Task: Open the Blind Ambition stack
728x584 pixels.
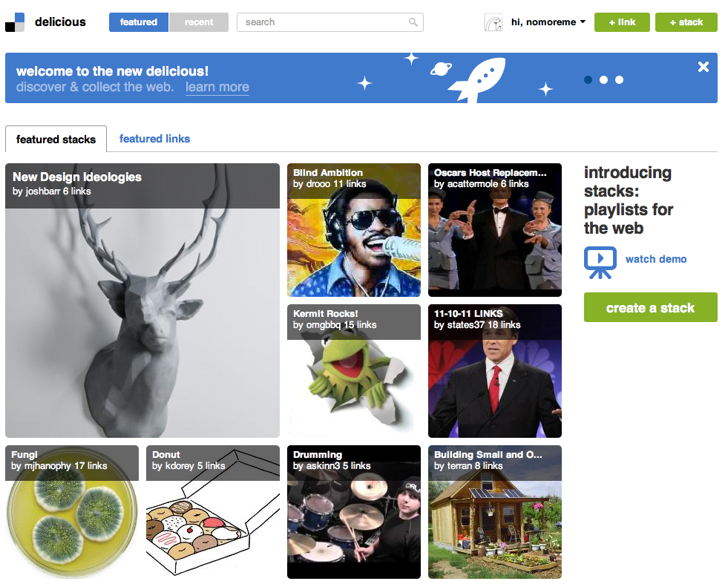Action: (x=354, y=230)
